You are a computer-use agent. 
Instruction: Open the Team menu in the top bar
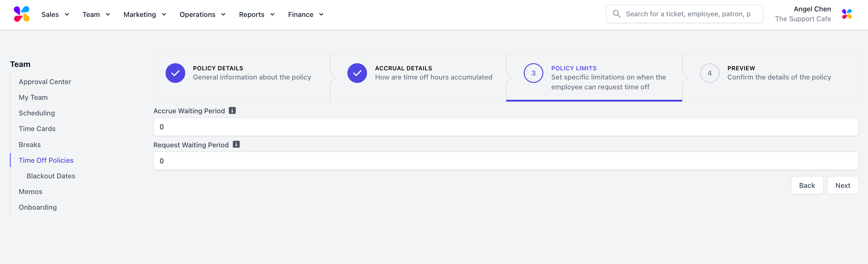tap(91, 14)
